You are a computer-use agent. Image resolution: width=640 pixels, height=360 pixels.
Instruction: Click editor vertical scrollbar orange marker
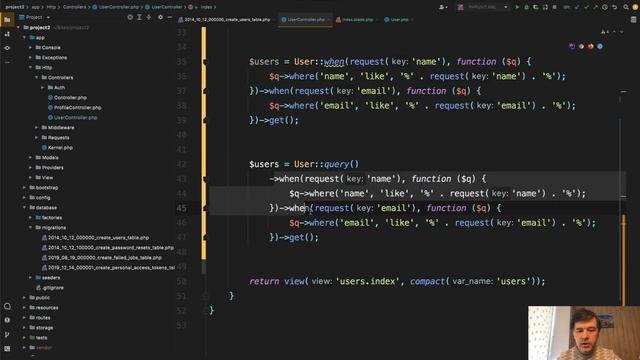(623, 260)
